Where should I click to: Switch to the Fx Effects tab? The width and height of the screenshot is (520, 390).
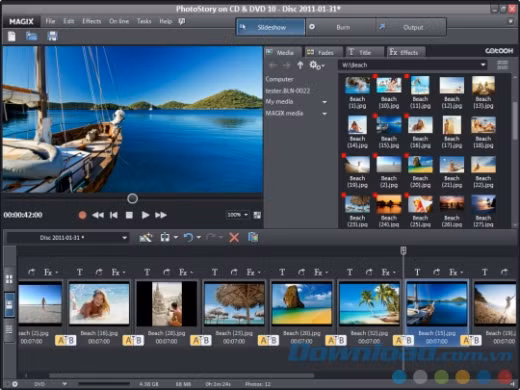pos(406,52)
